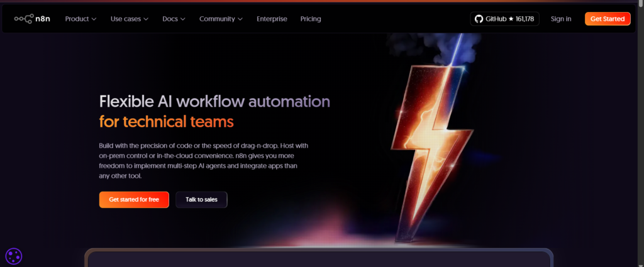Expand the Docs dropdown

[x=174, y=19]
